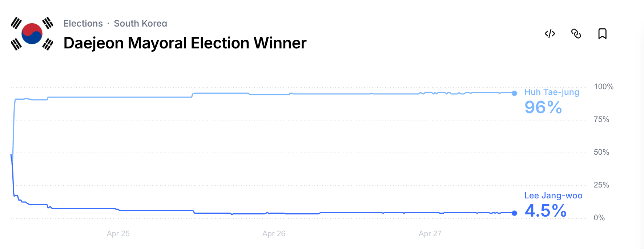Click the Apr 26 date label
The width and height of the screenshot is (644, 249).
[x=274, y=234]
